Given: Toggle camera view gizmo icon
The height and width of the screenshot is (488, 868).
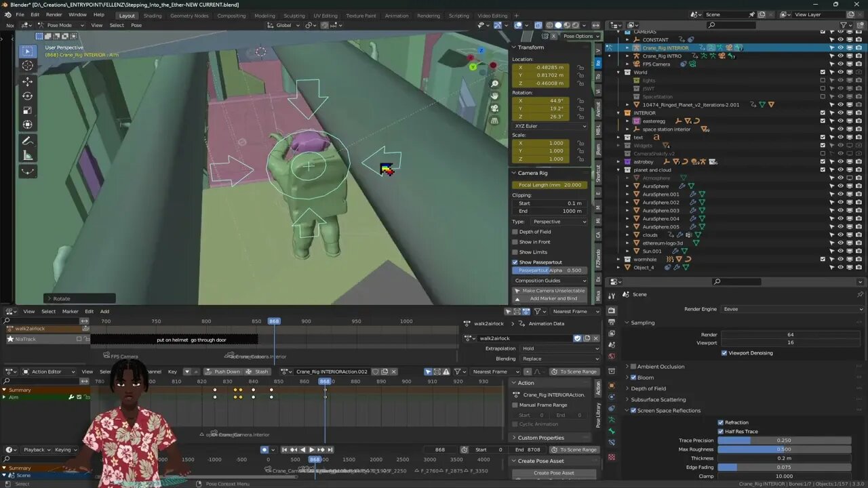Looking at the screenshot, I should click(x=495, y=108).
